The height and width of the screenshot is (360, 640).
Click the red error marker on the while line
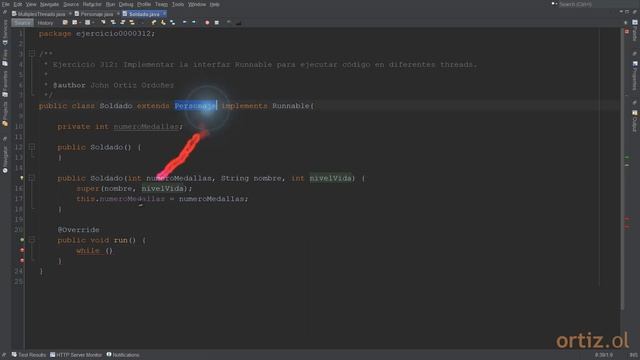point(22,250)
